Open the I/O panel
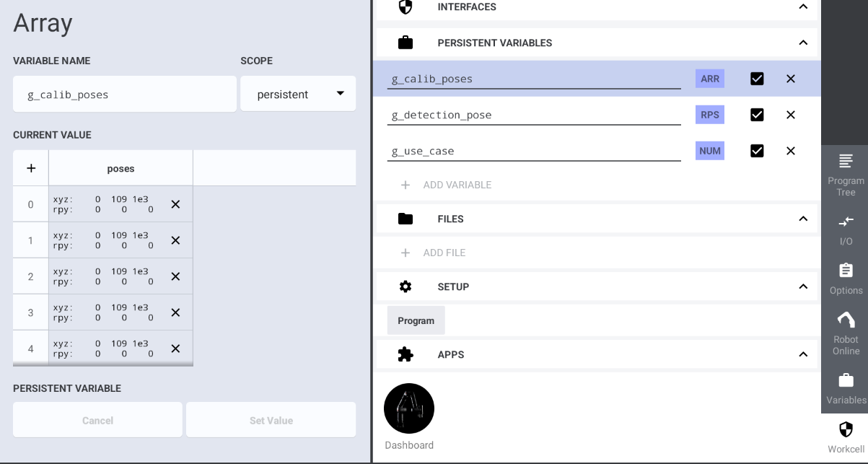This screenshot has width=868, height=464. click(846, 229)
